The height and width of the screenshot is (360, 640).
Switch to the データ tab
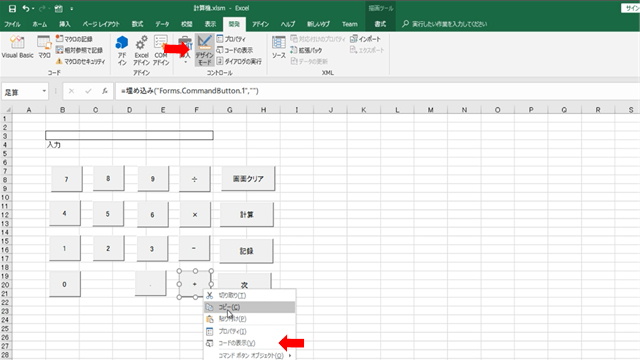(162, 24)
